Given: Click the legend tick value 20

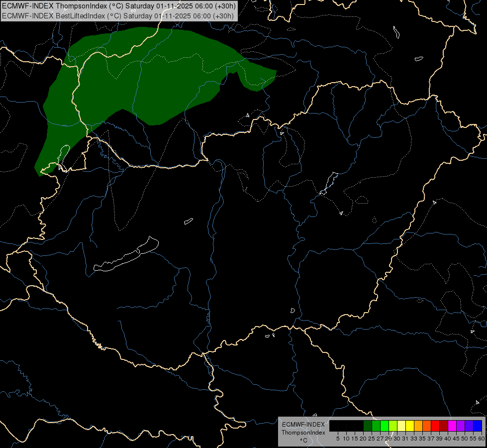Looking at the screenshot, I should coord(363,439).
